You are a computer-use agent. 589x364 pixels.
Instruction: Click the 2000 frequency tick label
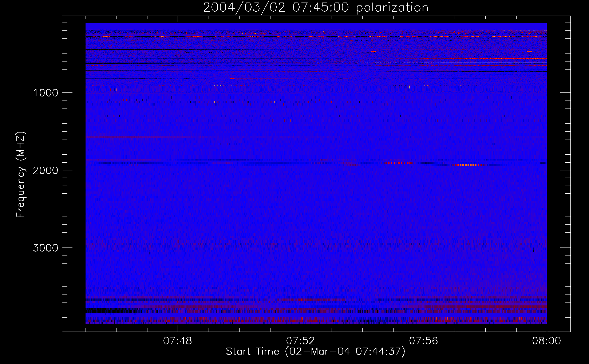click(46, 170)
